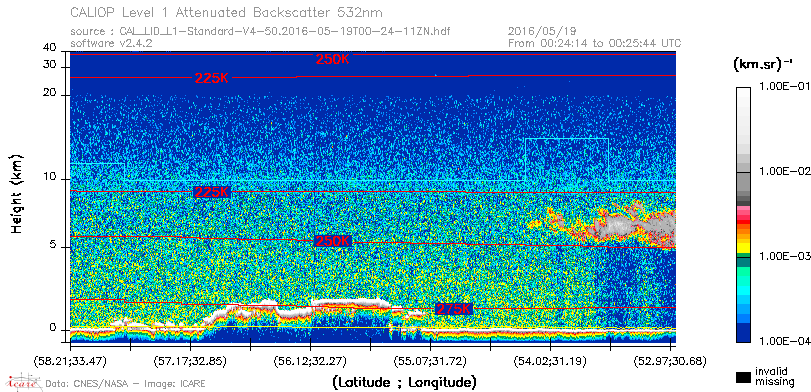The height and width of the screenshot is (392, 811).
Task: Click the 'From 00:24:14 to 00:25:44 UTC' text
Action: point(595,43)
